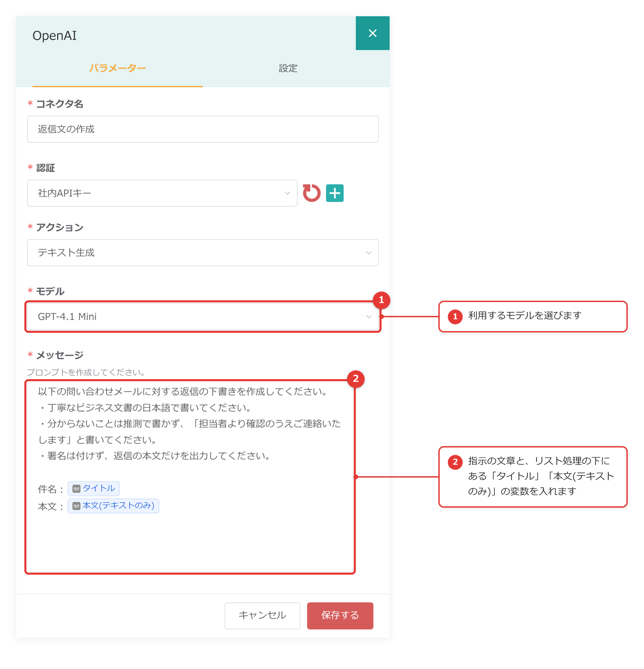The width and height of the screenshot is (644, 669).
Task: Click the 件名： text in the message
Action: (x=51, y=489)
